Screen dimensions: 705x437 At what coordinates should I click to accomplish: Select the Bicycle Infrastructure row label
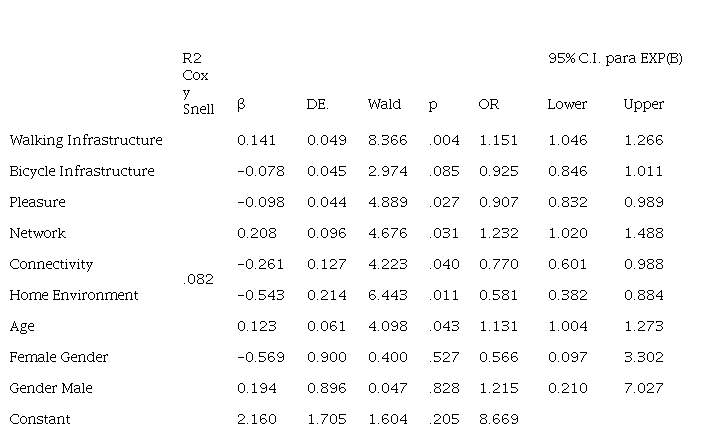pyautogui.click(x=82, y=171)
